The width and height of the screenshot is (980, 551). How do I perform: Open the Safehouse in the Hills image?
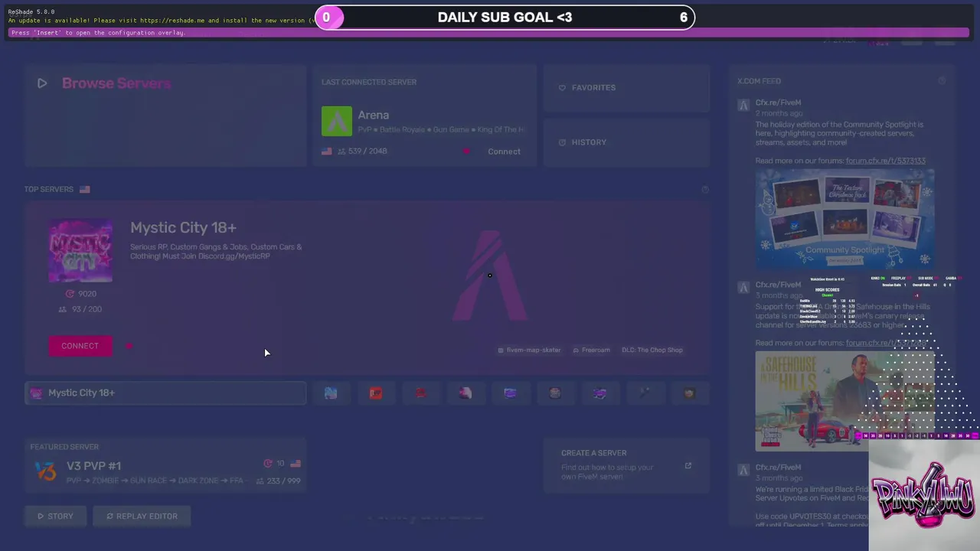[x=844, y=401]
